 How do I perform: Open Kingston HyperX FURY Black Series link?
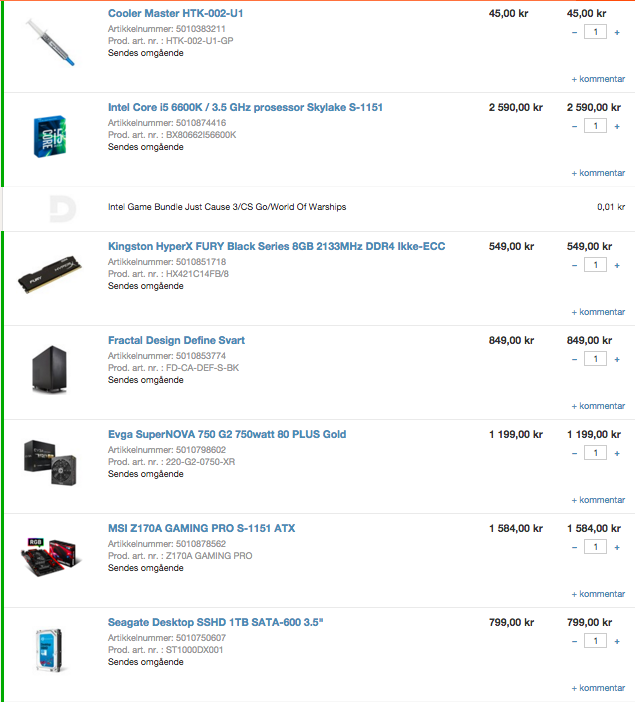point(276,246)
